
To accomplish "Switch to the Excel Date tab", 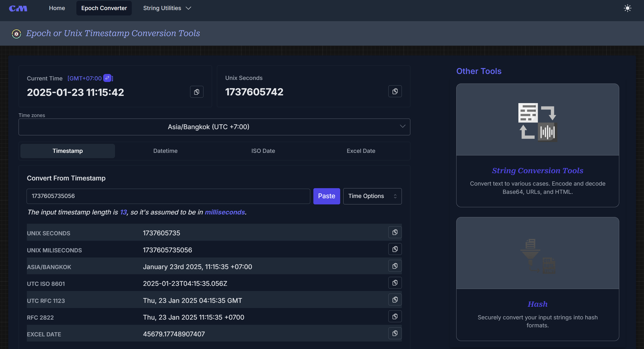I will point(361,151).
